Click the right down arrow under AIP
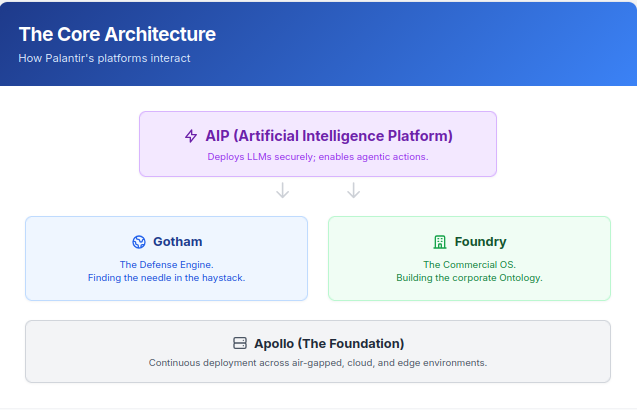The width and height of the screenshot is (637, 410). (353, 190)
